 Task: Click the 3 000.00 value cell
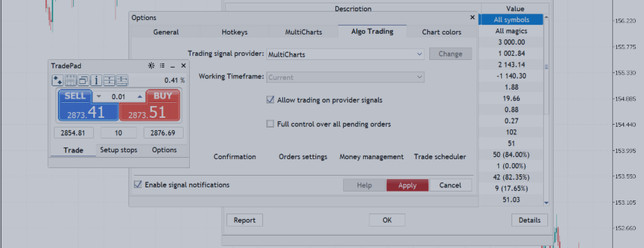tap(511, 42)
